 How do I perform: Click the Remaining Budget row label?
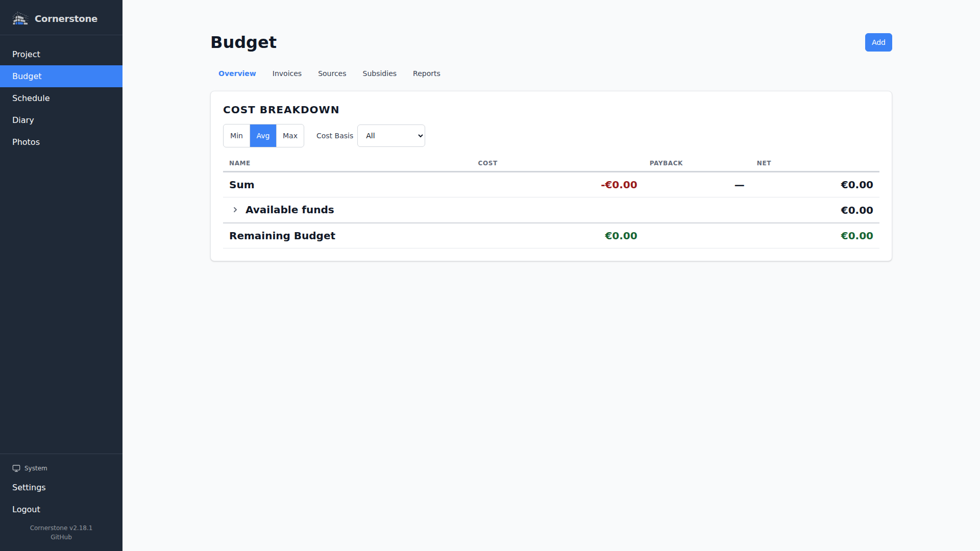pyautogui.click(x=282, y=236)
